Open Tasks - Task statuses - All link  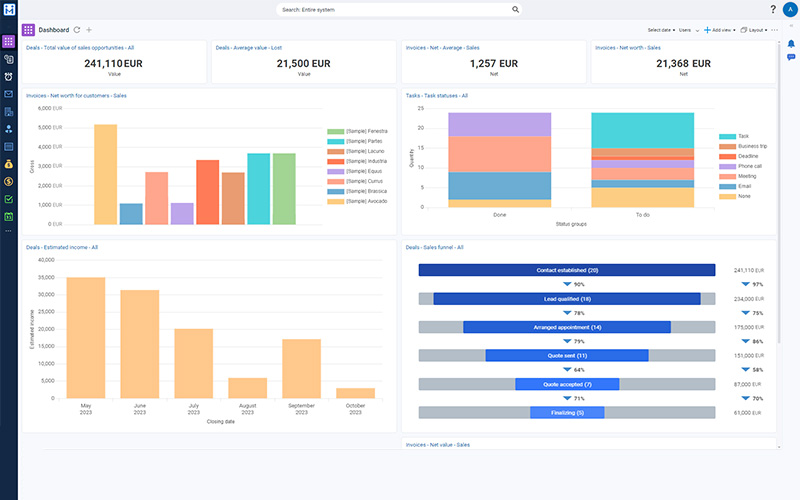(437, 96)
